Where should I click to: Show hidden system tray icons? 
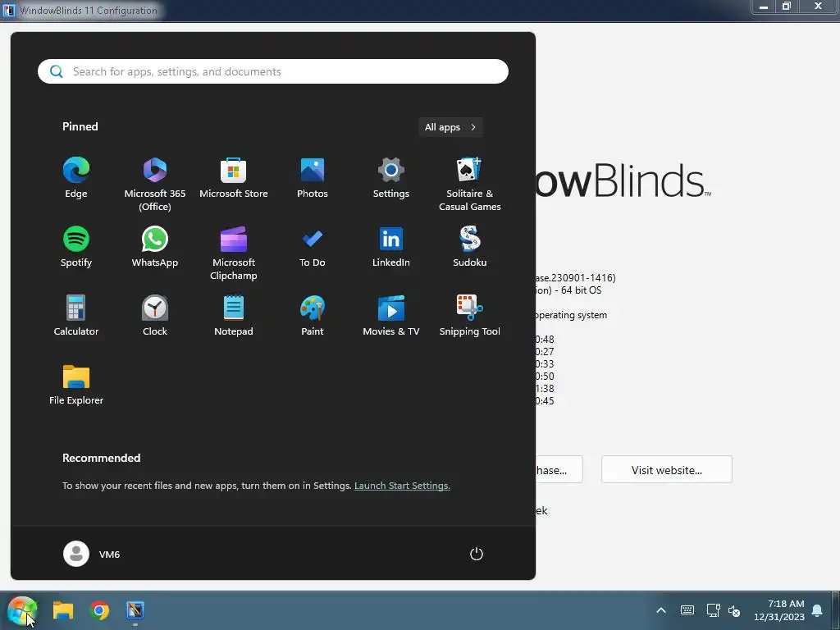pyautogui.click(x=661, y=610)
